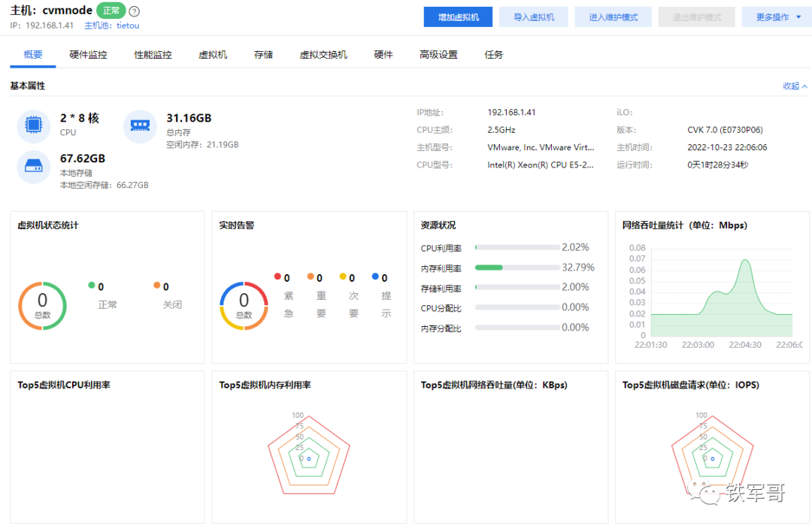
Task: Select the 虚拟交换机 tab
Action: pos(323,54)
